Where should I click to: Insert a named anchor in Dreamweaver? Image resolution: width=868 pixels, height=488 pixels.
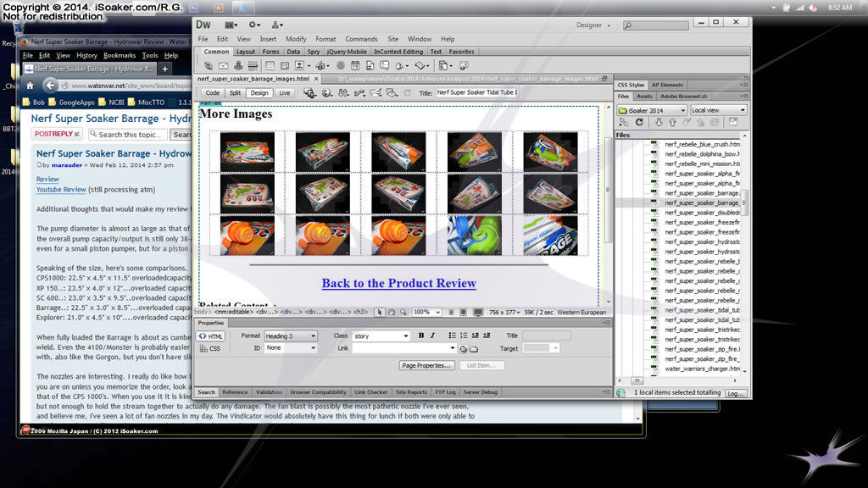(238, 65)
